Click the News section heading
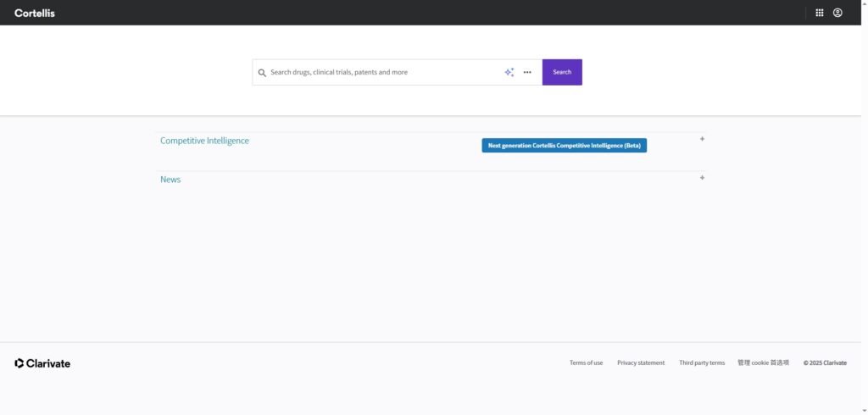 170,180
